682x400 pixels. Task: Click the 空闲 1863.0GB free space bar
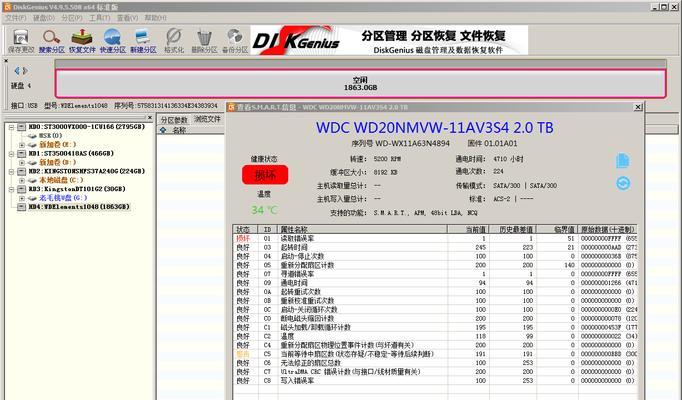(360, 83)
